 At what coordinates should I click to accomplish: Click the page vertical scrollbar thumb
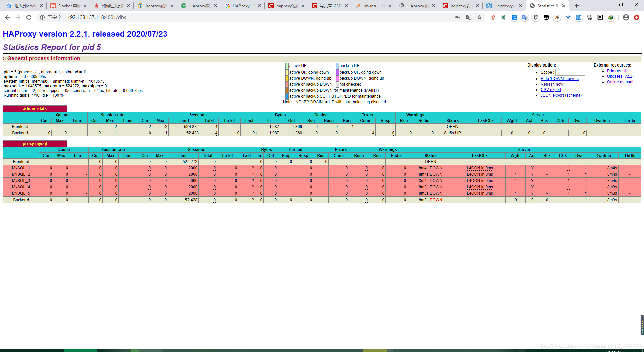pos(642,325)
